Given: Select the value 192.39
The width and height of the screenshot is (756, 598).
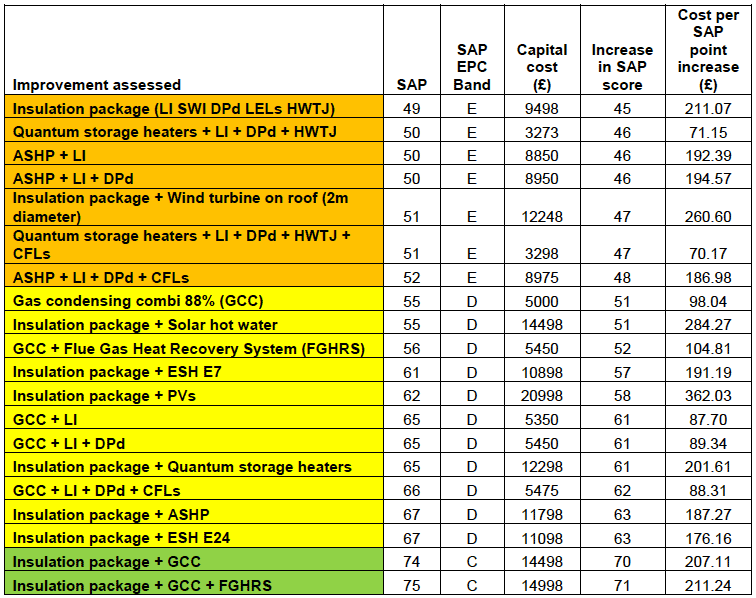Looking at the screenshot, I should coord(708,156).
